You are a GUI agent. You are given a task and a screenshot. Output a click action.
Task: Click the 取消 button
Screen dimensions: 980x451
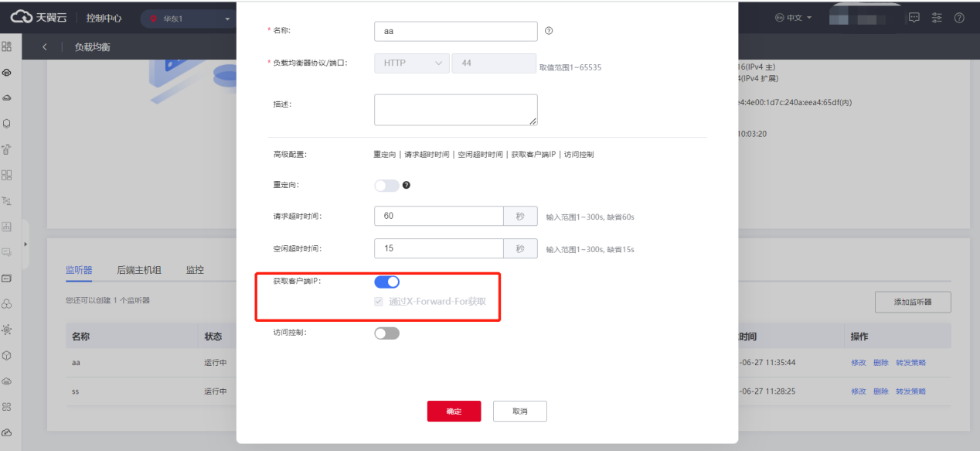[520, 412]
